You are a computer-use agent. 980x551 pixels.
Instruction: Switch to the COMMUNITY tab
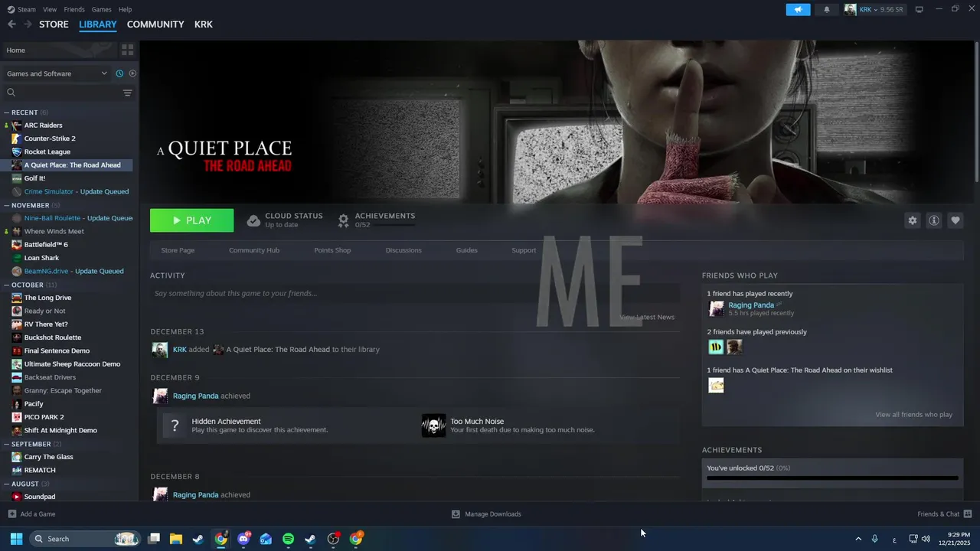(x=155, y=24)
